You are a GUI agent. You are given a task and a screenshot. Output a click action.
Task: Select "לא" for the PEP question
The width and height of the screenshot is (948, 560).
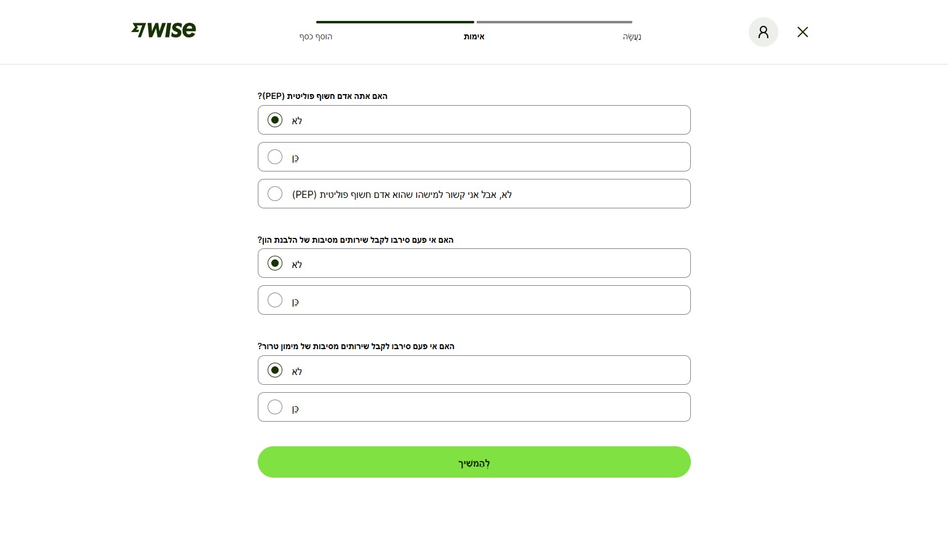click(275, 120)
